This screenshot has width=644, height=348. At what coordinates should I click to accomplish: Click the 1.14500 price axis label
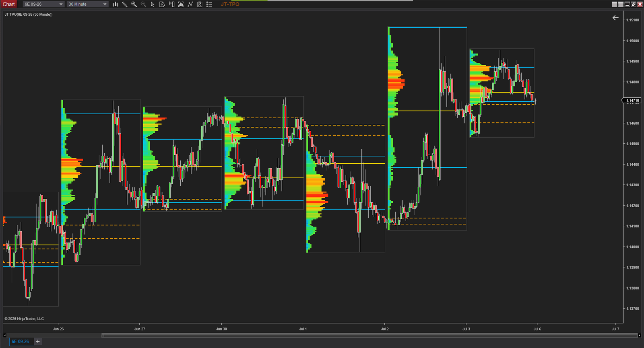632,144
